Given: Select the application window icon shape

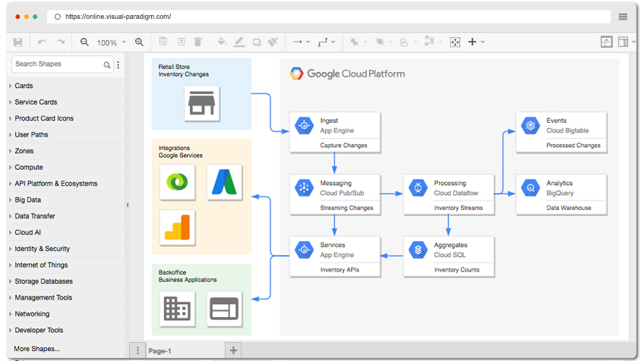Looking at the screenshot, I should click(224, 309).
